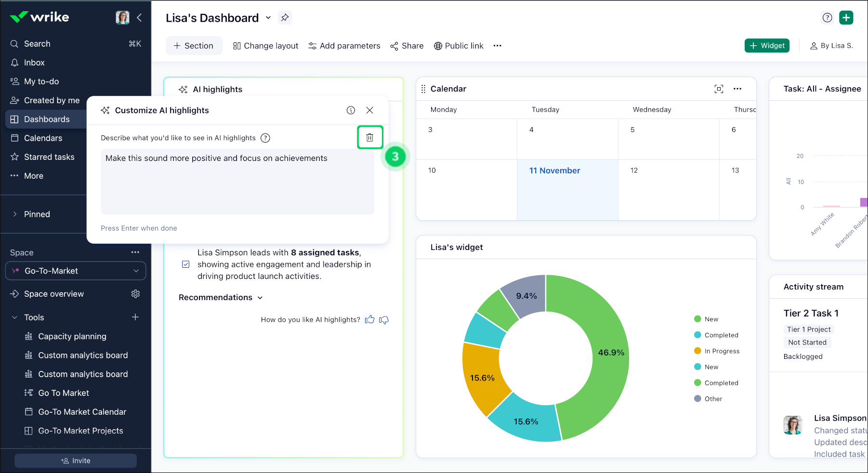Viewport: 868px width, 473px height.
Task: Click the trash icon to delete prompt
Action: (369, 138)
